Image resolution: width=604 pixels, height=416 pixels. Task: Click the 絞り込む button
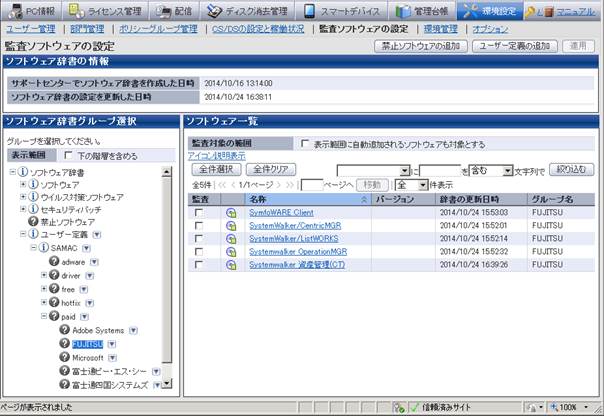coord(571,169)
